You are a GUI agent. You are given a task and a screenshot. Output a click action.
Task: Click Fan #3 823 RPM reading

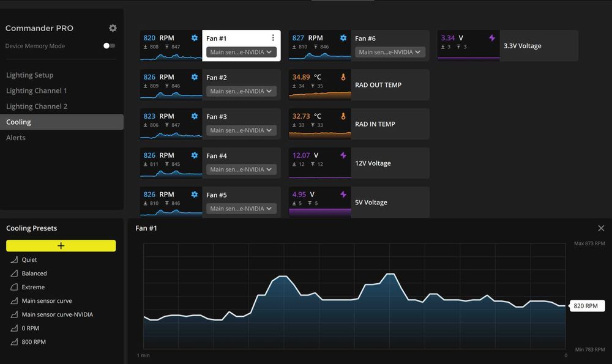(159, 116)
